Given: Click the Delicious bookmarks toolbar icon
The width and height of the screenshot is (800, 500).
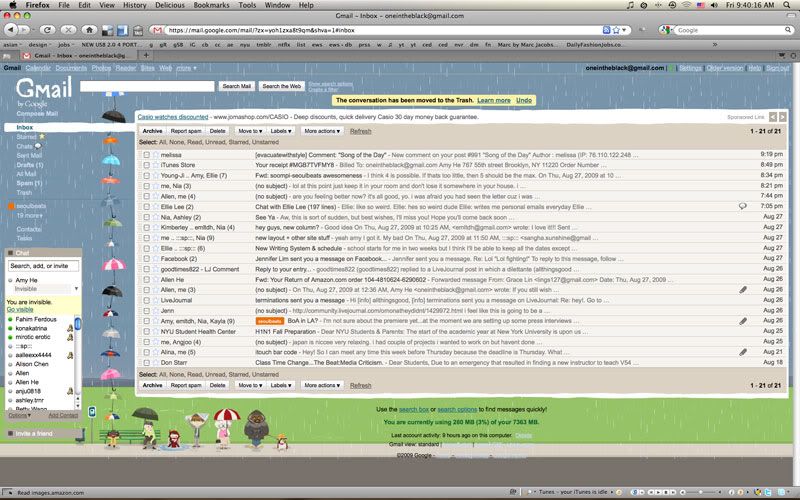Looking at the screenshot, I should (x=108, y=31).
